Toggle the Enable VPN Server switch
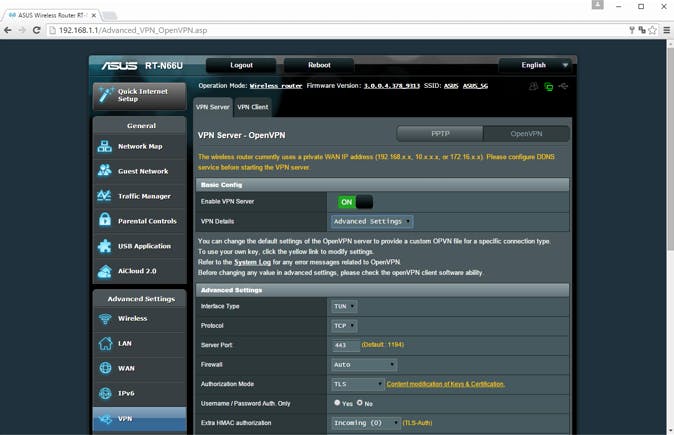 click(355, 202)
